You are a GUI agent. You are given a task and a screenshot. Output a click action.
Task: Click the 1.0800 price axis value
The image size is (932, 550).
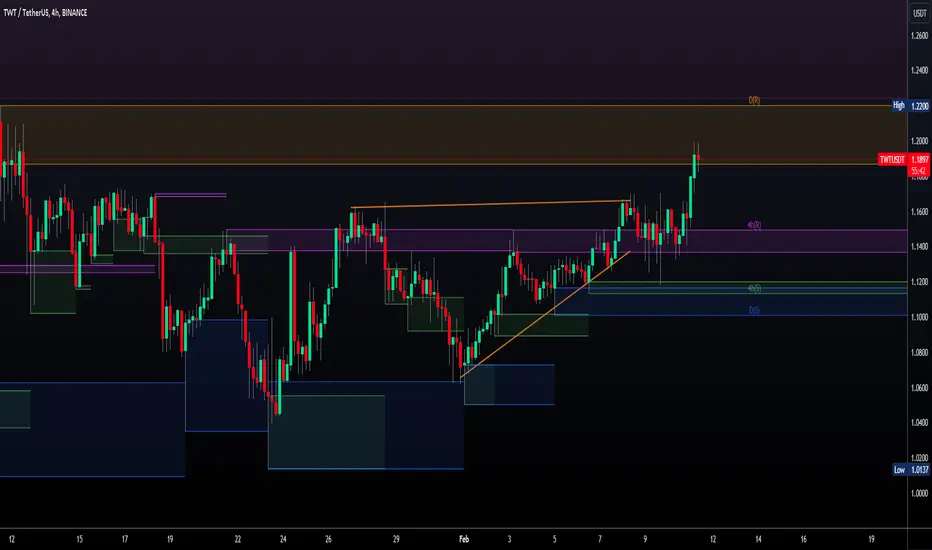pos(919,353)
